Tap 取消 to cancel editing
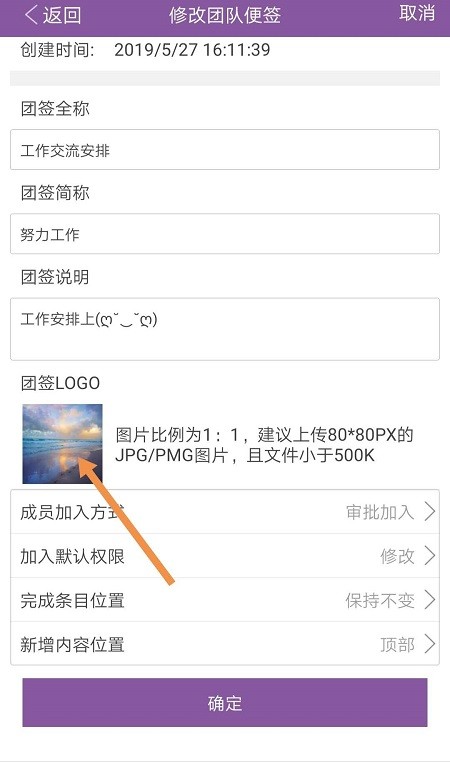The height and width of the screenshot is (762, 450). [416, 13]
